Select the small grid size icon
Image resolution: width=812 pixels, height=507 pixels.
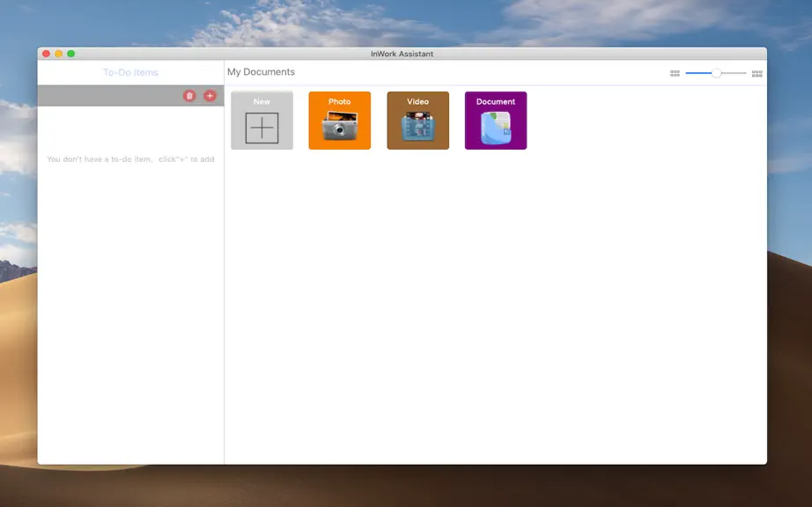675,73
